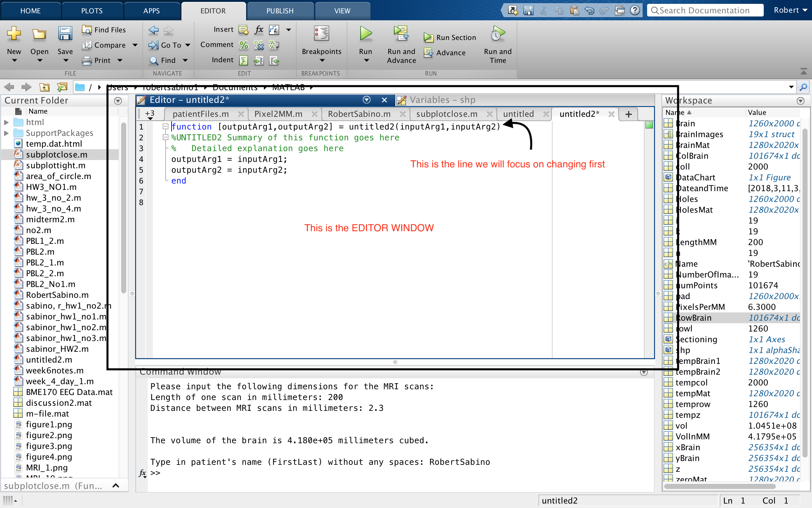
Task: Open the patientFiles.m editor tab
Action: pos(201,114)
